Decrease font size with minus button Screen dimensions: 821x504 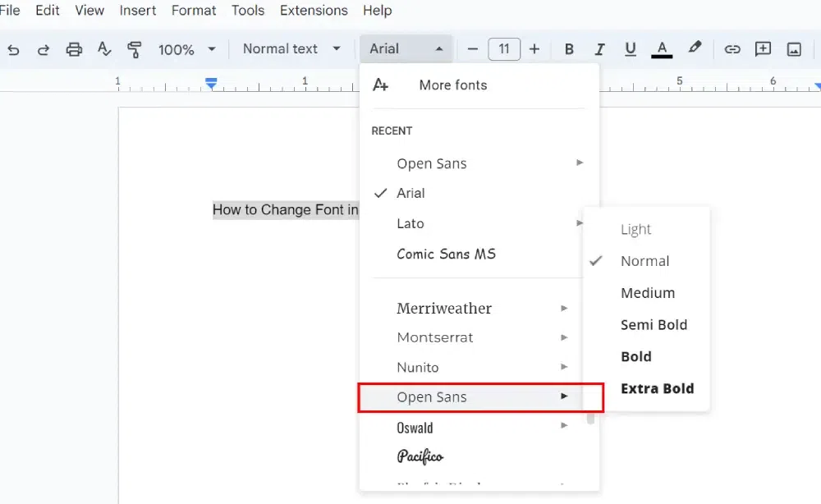tap(472, 49)
